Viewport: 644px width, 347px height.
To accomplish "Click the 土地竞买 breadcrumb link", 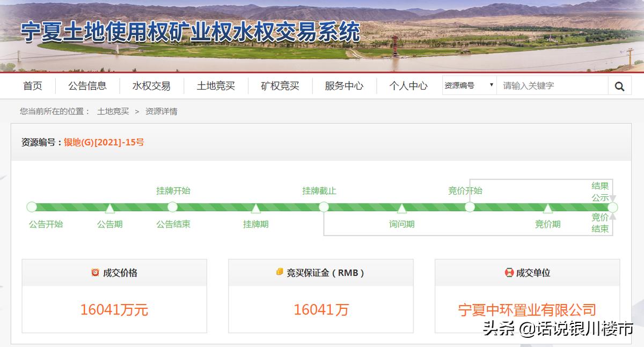I will (x=112, y=112).
